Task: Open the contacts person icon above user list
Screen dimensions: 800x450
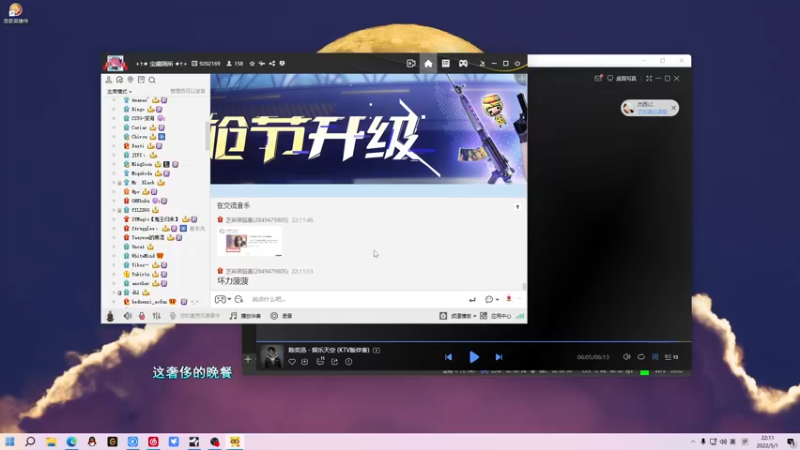Action: tap(109, 80)
